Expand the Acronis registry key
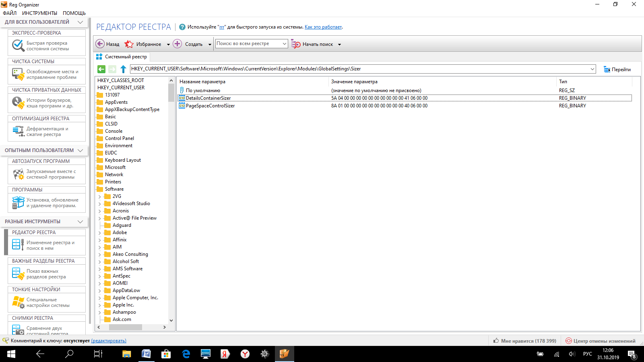The height and width of the screenshot is (362, 644). pos(100,211)
